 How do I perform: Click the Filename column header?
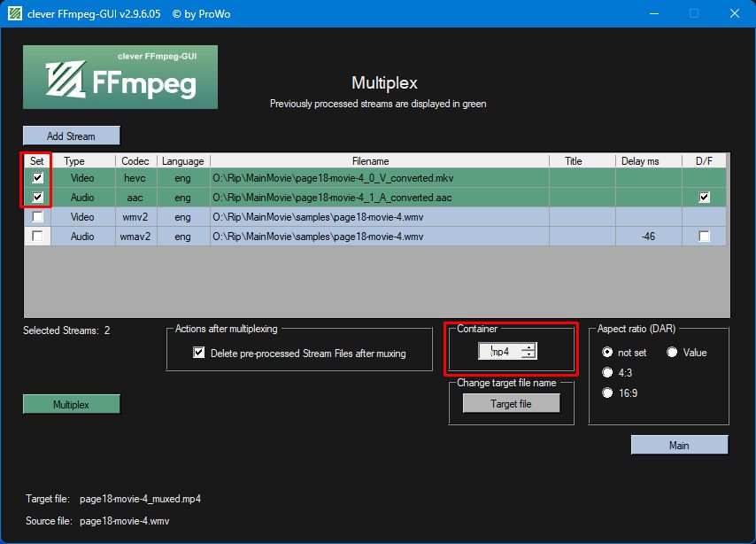380,160
